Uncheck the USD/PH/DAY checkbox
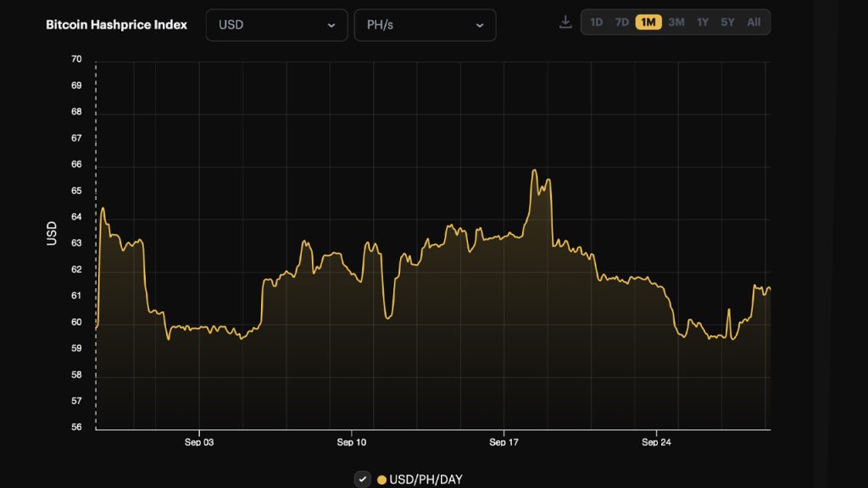The width and height of the screenshot is (868, 488). 363,478
